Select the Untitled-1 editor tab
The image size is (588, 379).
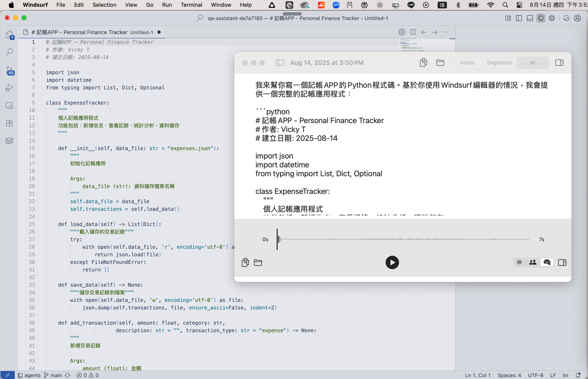(92, 32)
